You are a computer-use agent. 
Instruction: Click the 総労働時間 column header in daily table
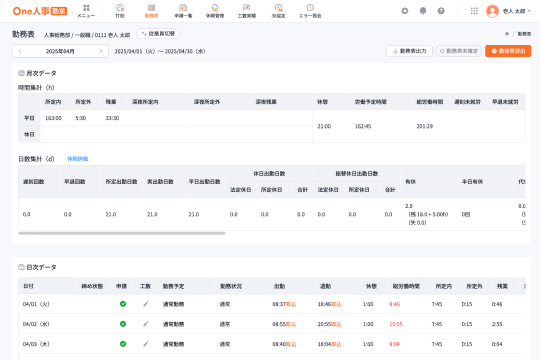click(x=406, y=286)
